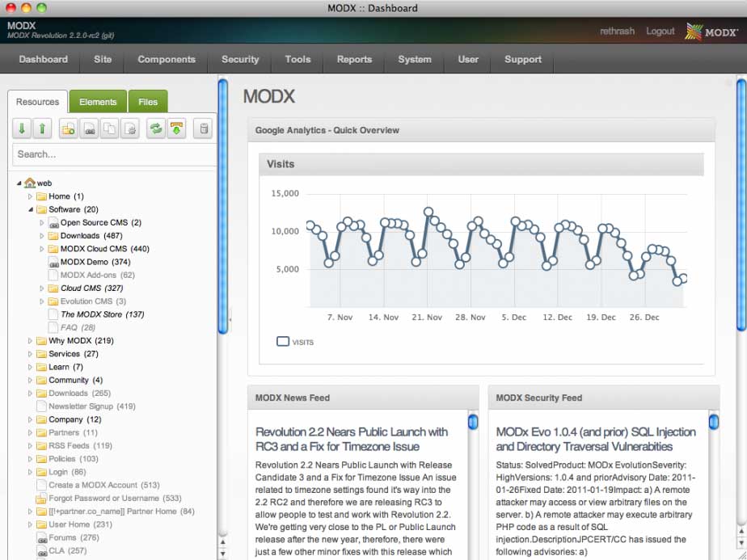The height and width of the screenshot is (560, 747).
Task: Expand the Downloads (487) tree node
Action: [x=41, y=236]
